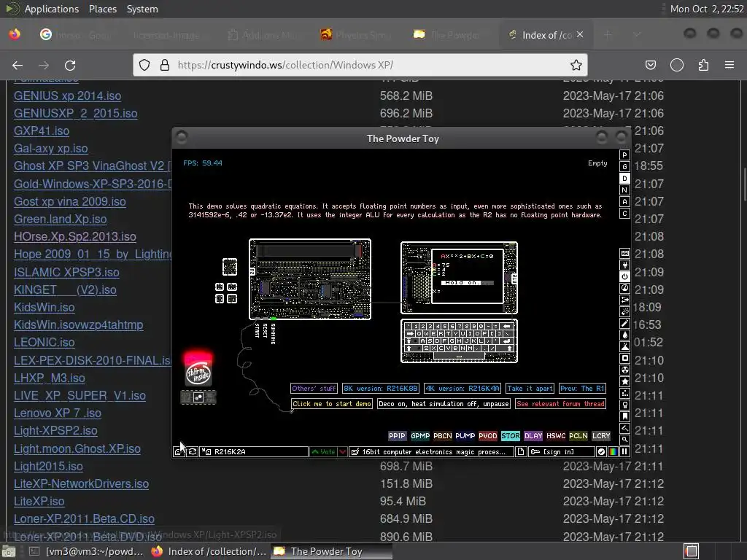The width and height of the screenshot is (747, 560).
Task: Open the GENIUS xp 2014.iso link
Action: pos(67,96)
